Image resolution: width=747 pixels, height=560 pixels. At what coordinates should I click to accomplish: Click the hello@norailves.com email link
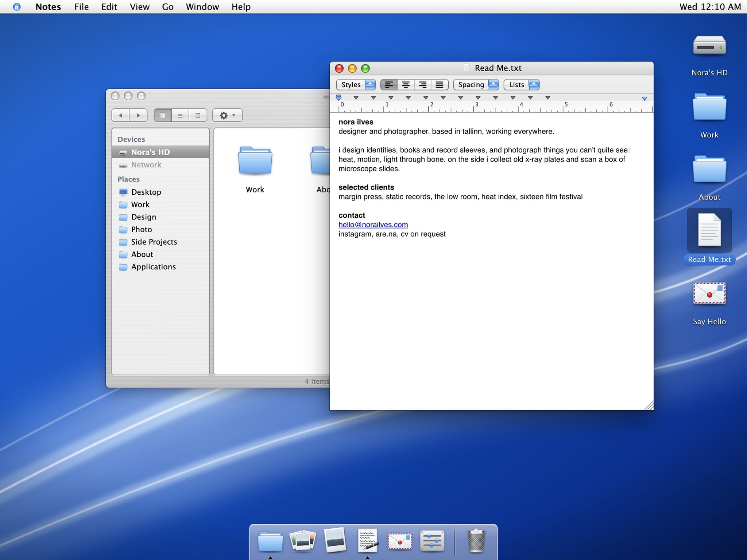[x=373, y=225]
